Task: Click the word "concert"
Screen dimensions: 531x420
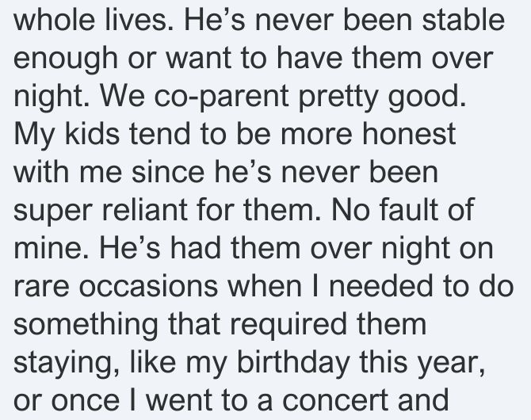Action: 335,399
